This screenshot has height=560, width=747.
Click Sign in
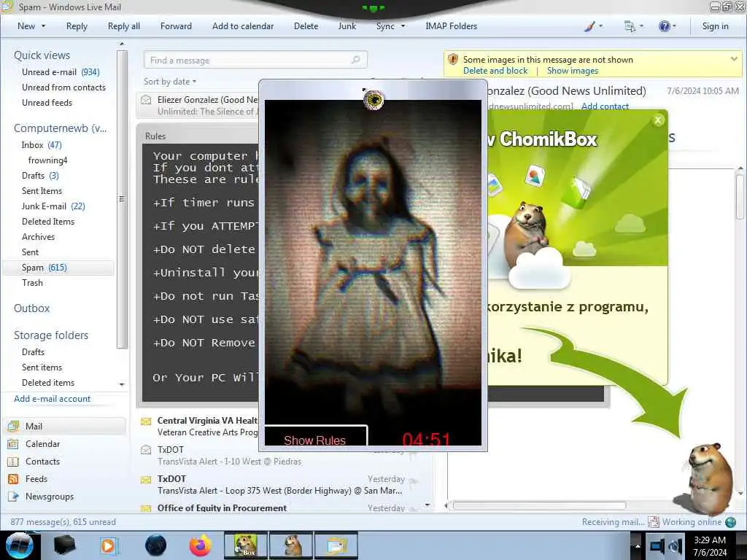pyautogui.click(x=715, y=26)
